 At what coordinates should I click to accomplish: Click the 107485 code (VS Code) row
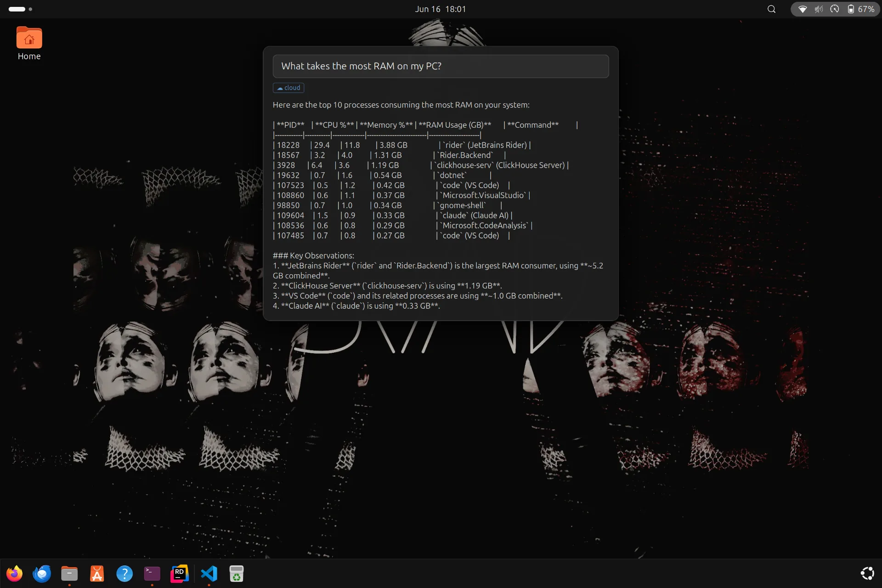392,236
